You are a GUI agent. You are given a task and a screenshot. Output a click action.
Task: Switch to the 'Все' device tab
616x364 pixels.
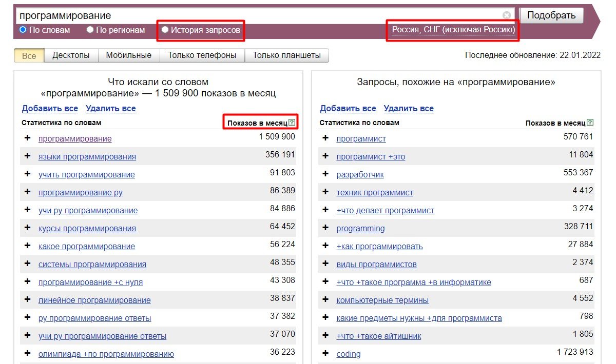pos(29,55)
